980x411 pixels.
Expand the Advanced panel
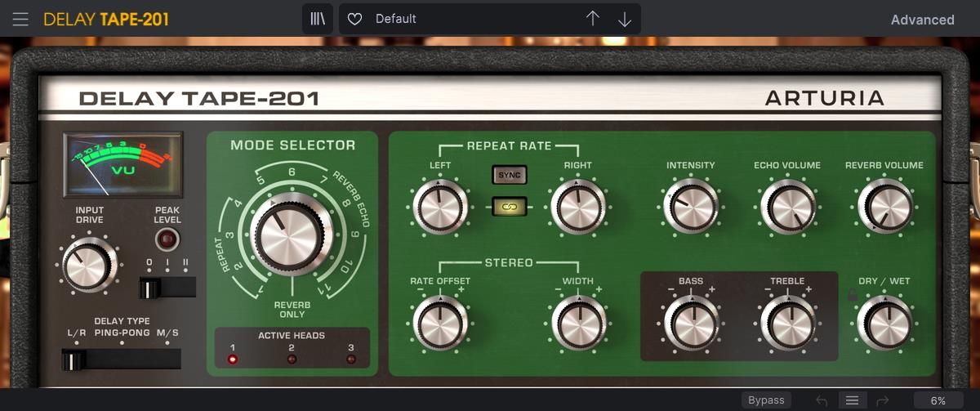pos(922,20)
